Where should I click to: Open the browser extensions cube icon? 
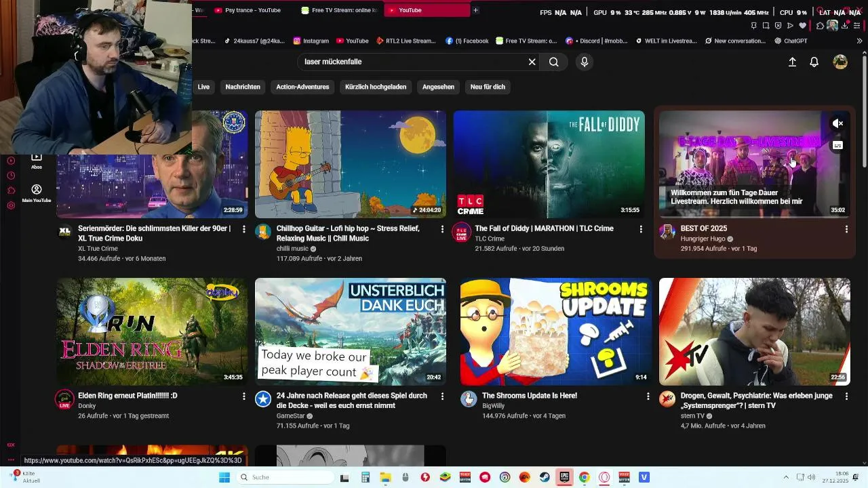(820, 26)
